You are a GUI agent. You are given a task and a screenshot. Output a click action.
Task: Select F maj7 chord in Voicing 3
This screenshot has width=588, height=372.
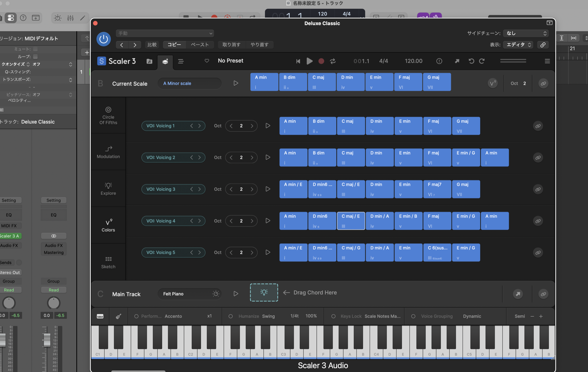tap(437, 189)
